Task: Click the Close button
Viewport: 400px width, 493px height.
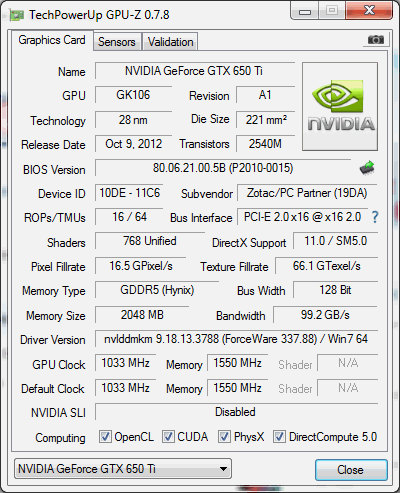Action: point(351,470)
